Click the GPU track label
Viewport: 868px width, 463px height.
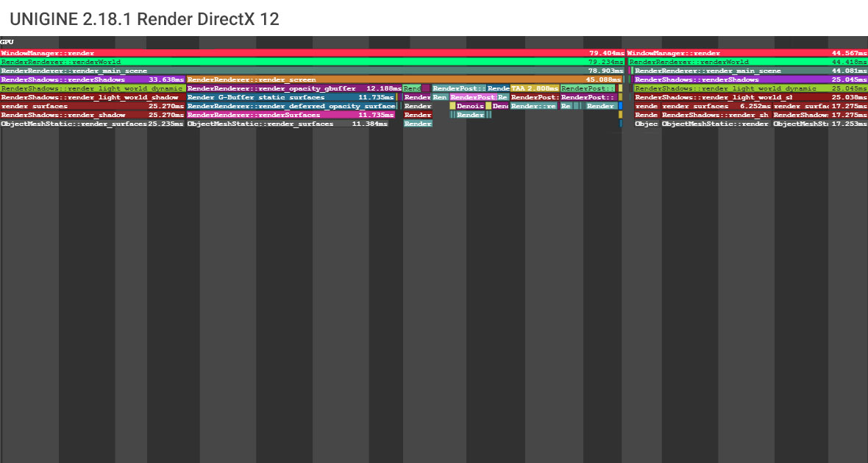[7, 42]
